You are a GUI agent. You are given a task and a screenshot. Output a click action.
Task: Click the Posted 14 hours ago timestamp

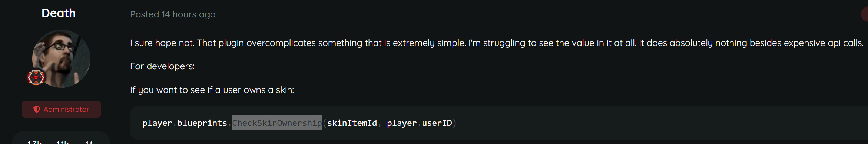click(173, 14)
